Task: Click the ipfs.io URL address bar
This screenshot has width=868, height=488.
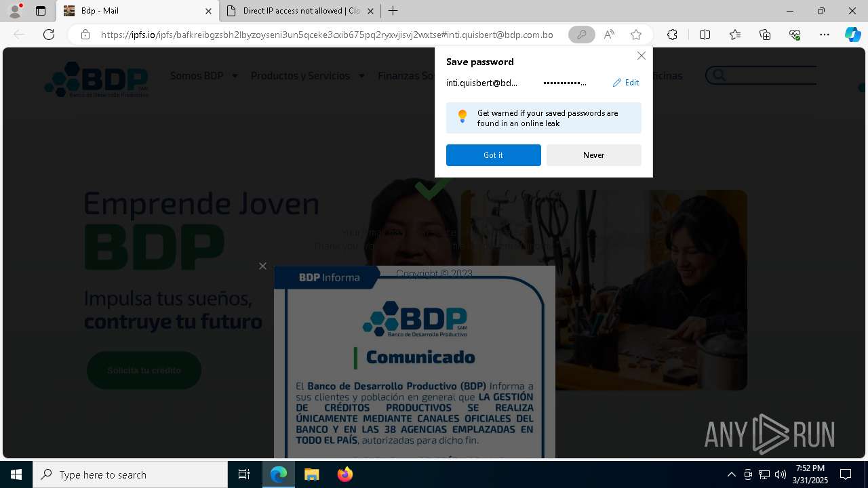Action: click(327, 35)
